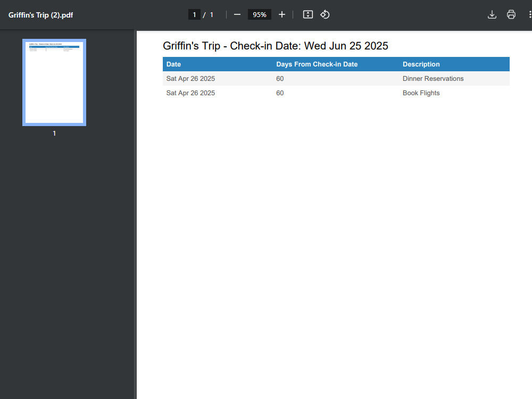
Task: Select the page 1 thumbnail
Action: point(54,82)
